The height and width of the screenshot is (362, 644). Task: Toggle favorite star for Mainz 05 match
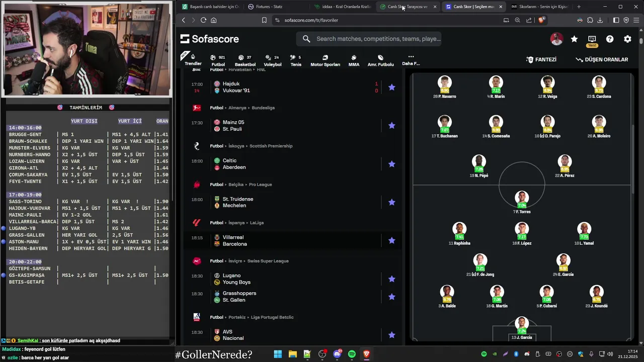point(392,125)
